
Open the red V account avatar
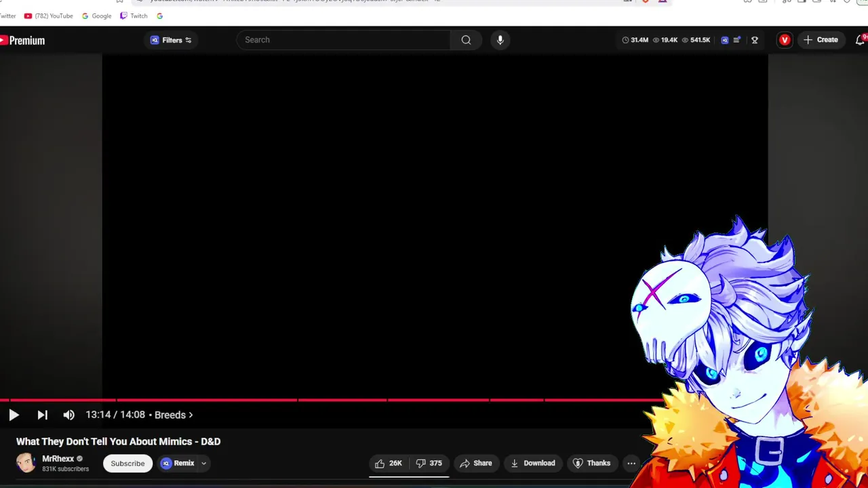click(785, 40)
